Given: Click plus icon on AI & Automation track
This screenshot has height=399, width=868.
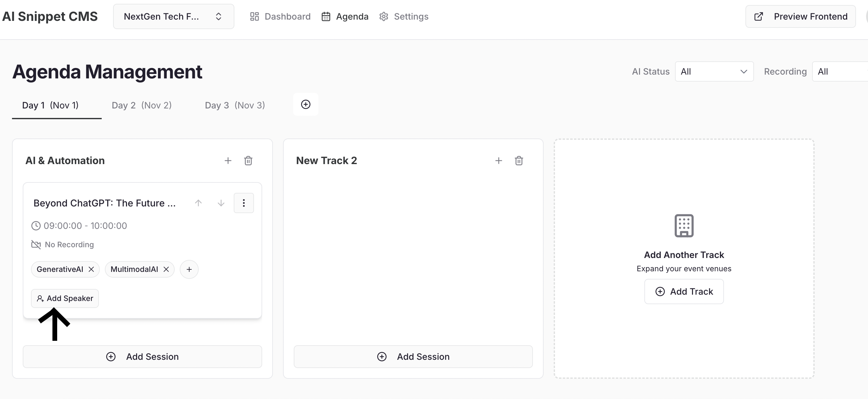Looking at the screenshot, I should [x=228, y=161].
